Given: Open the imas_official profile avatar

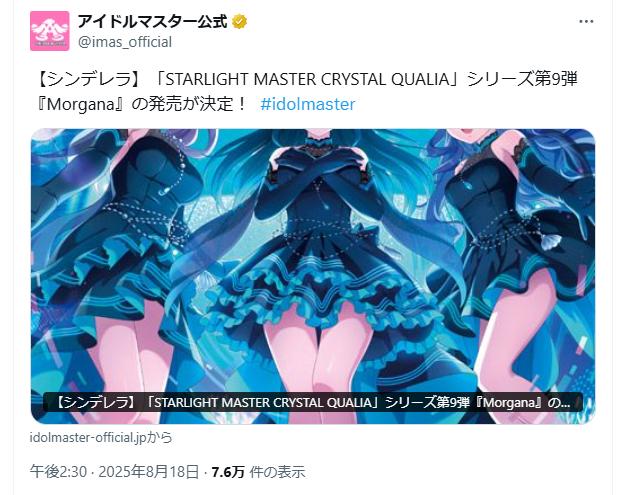Looking at the screenshot, I should coord(50,31).
